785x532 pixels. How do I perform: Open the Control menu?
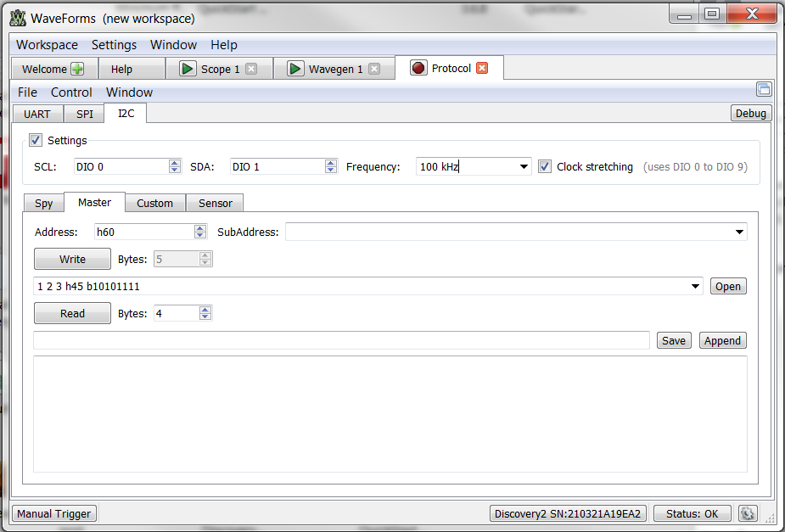tap(71, 92)
